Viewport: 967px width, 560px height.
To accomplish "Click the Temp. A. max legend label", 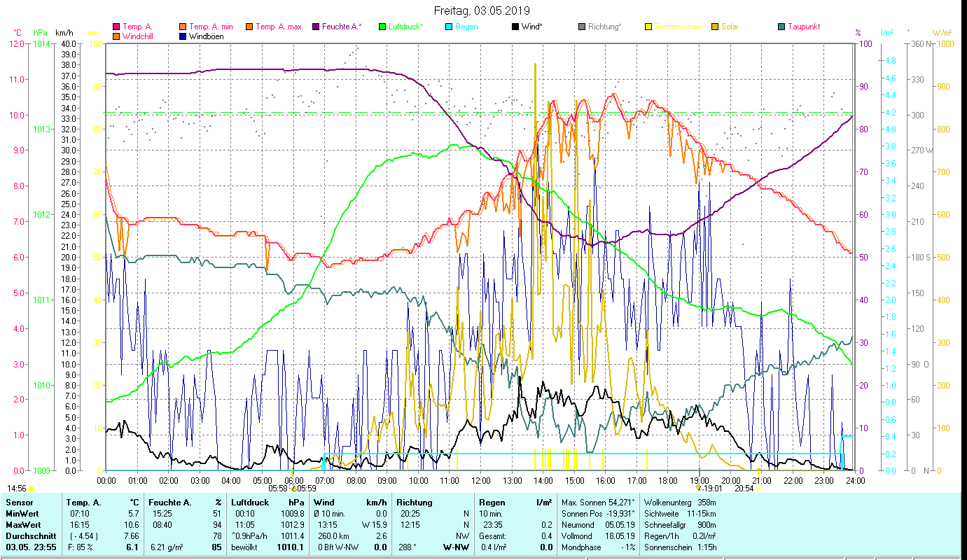I will 278,27.
